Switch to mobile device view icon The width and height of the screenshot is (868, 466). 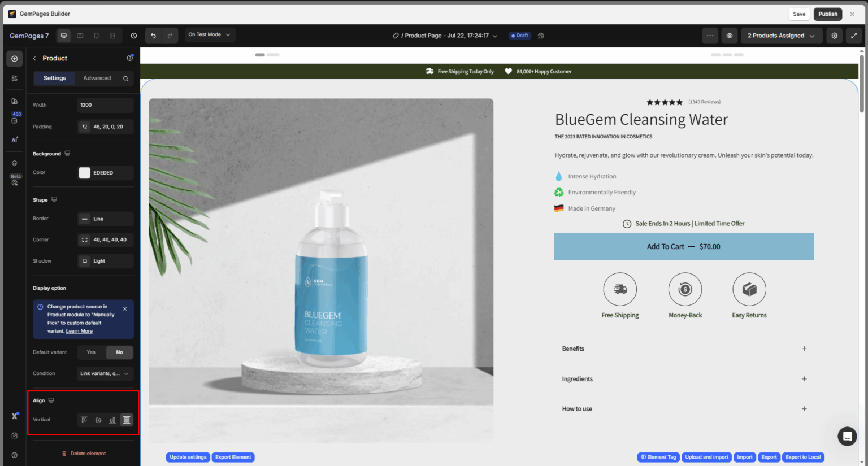pyautogui.click(x=96, y=36)
